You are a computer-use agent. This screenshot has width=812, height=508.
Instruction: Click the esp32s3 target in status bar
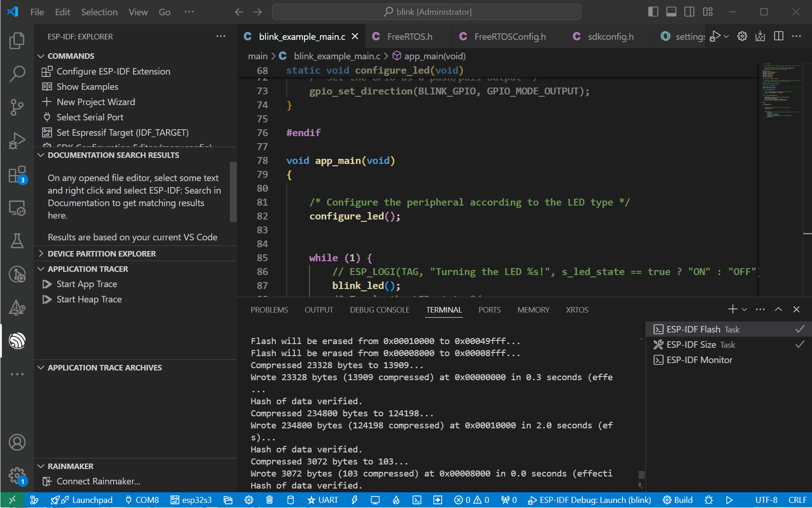[191, 500]
